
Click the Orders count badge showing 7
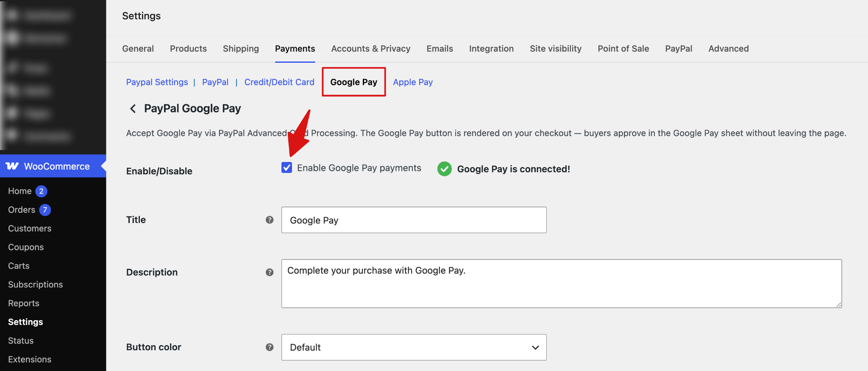point(45,210)
